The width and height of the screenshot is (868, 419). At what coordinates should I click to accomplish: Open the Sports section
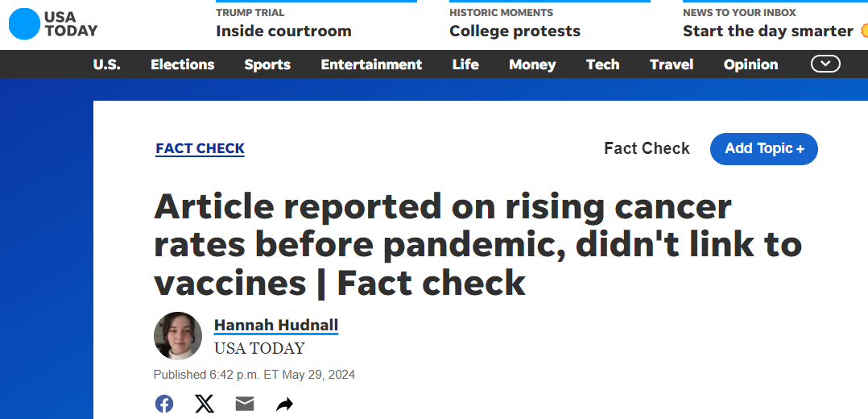(267, 64)
